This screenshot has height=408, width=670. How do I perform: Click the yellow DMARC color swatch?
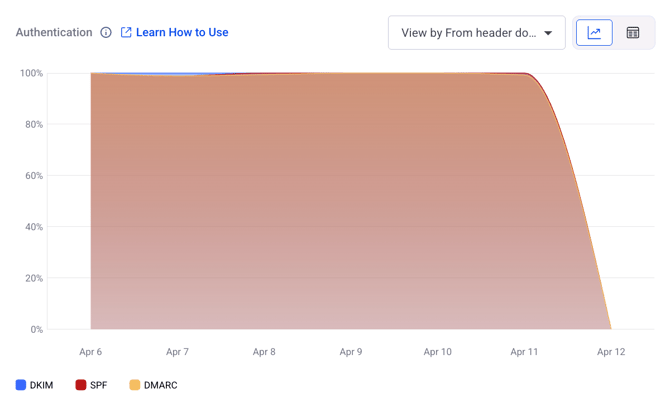[x=135, y=385]
